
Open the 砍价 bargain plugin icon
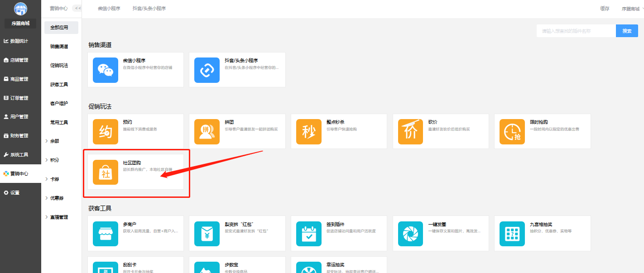pyautogui.click(x=411, y=132)
